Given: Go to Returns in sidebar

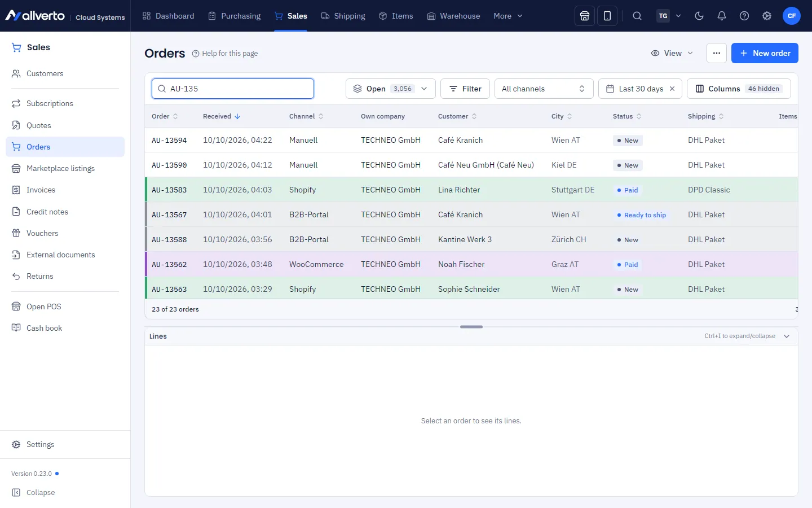Looking at the screenshot, I should [65, 276].
